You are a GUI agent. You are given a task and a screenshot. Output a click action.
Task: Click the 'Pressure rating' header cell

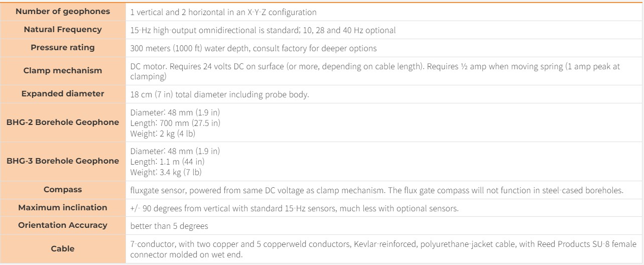click(x=63, y=48)
